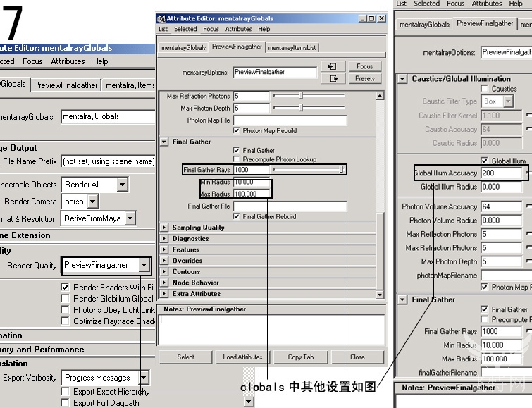The image size is (532, 408).
Task: Enable Render Globillum Global checkbox
Action: coord(65,298)
